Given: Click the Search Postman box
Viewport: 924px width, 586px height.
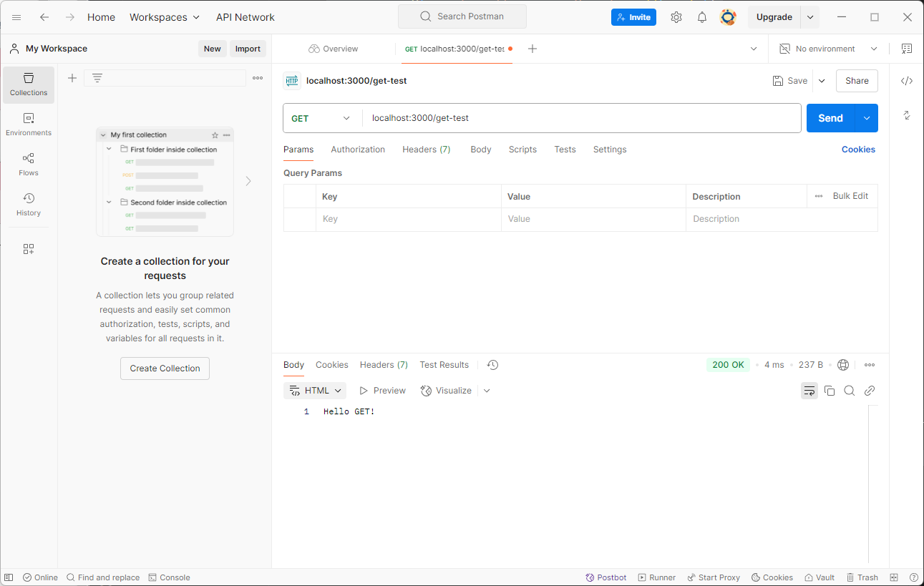Looking at the screenshot, I should click(x=462, y=16).
